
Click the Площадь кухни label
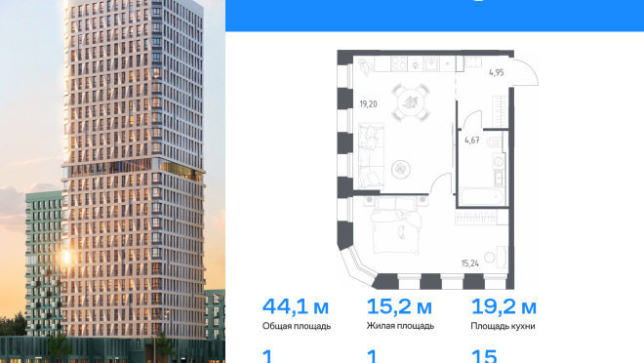click(x=503, y=326)
